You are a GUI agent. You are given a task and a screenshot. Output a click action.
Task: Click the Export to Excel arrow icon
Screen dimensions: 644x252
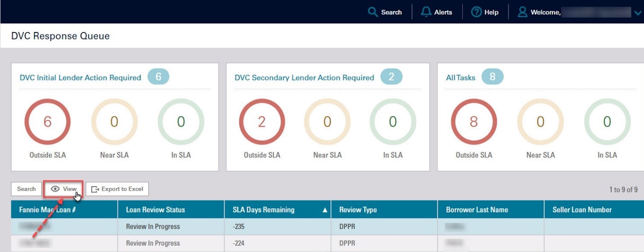(95, 189)
